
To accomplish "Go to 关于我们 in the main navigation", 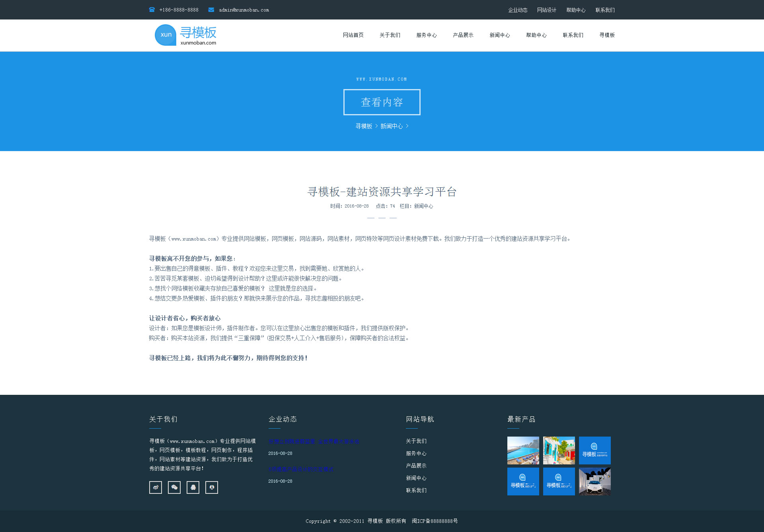I will coord(390,35).
